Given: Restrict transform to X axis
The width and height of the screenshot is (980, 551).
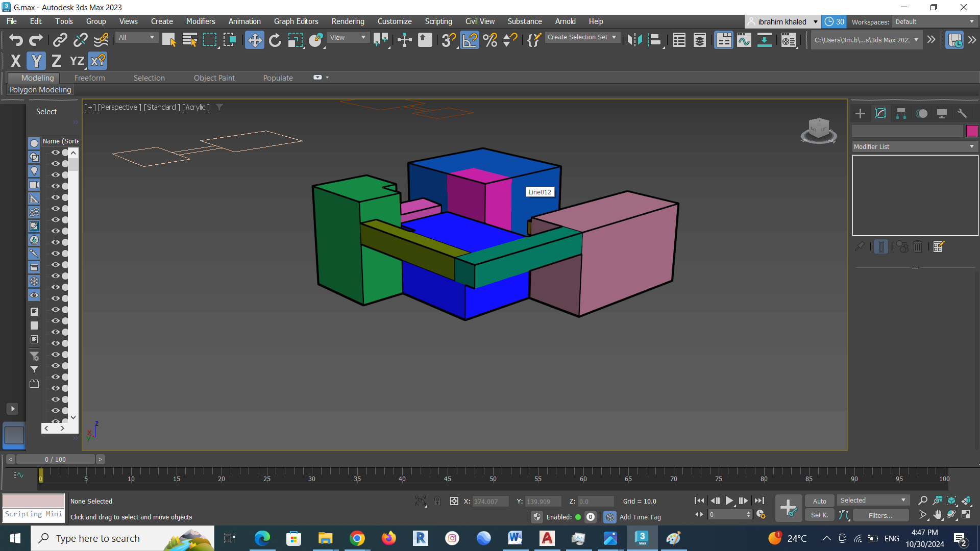Looking at the screenshot, I should coord(16,61).
